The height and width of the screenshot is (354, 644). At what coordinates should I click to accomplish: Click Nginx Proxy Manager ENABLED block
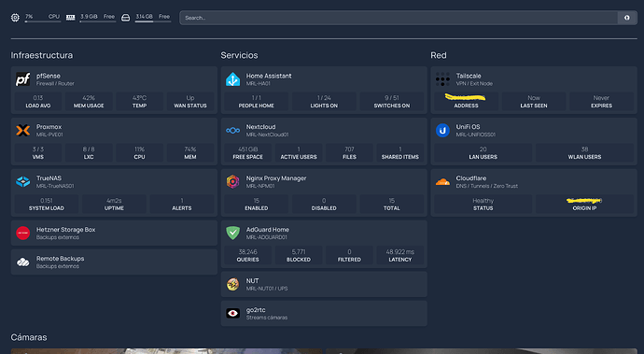coord(257,204)
